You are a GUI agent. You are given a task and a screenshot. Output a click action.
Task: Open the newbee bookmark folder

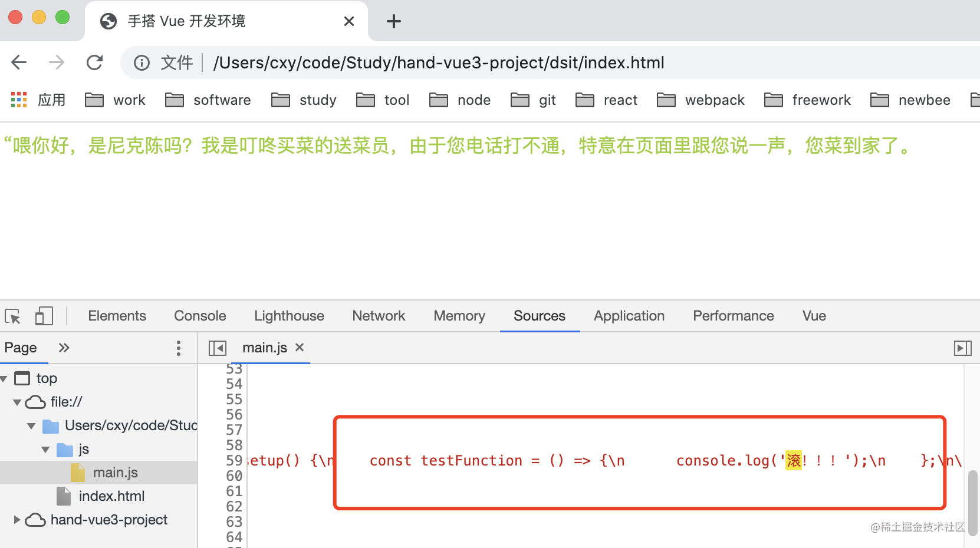coord(910,100)
